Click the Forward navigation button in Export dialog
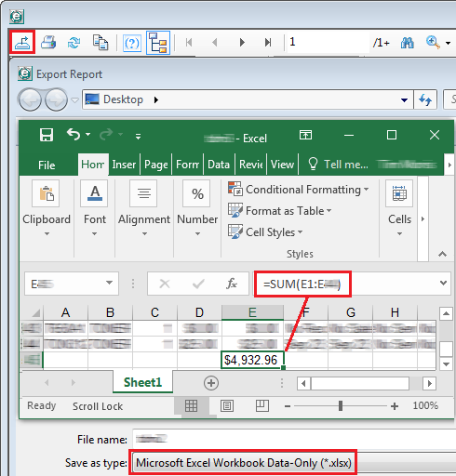The image size is (456, 476). [x=56, y=99]
